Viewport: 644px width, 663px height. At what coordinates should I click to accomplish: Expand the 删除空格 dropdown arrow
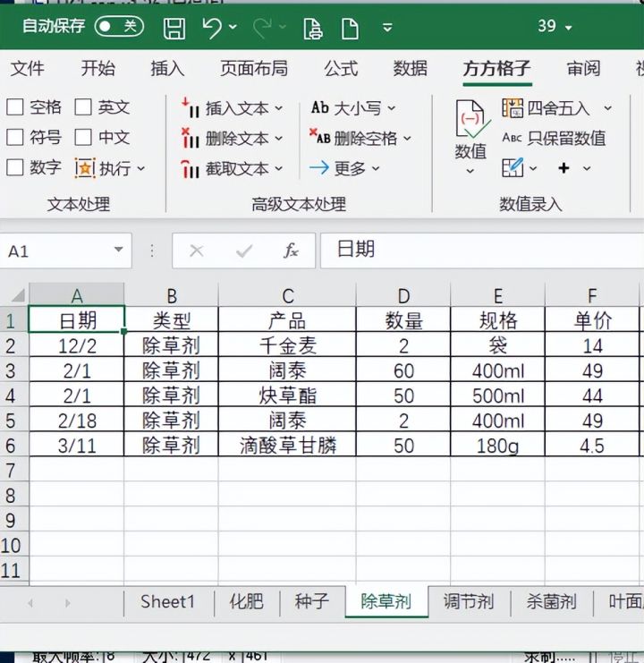407,139
